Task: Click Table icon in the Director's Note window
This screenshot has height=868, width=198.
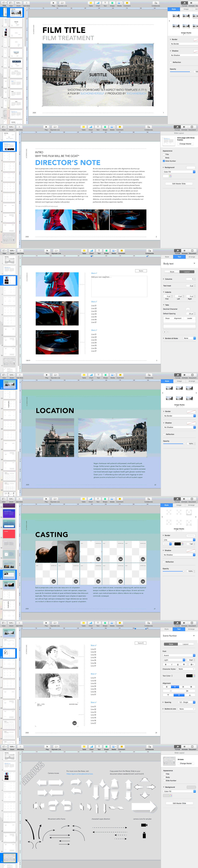Action: point(84,127)
